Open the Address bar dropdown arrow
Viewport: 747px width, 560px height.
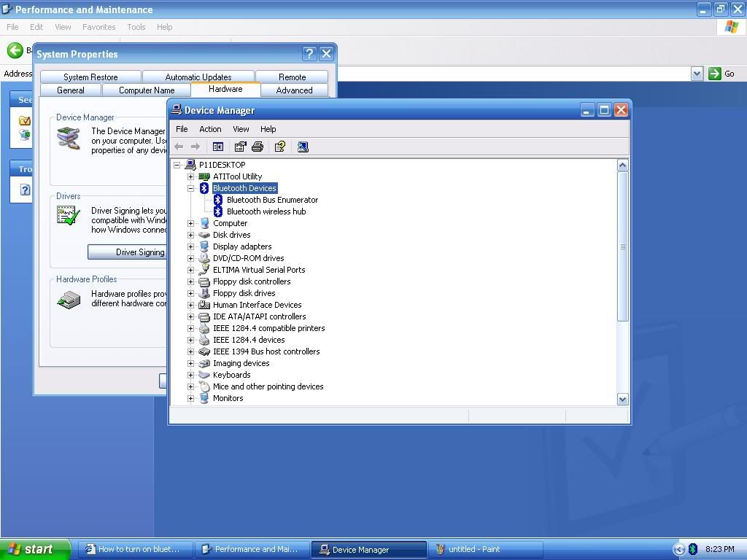point(697,74)
